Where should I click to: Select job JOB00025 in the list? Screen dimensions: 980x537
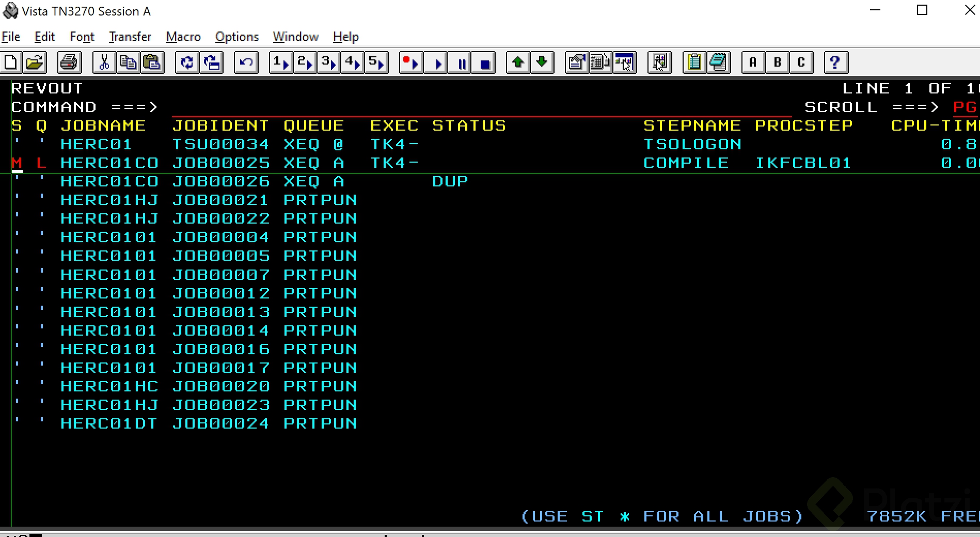tap(220, 163)
